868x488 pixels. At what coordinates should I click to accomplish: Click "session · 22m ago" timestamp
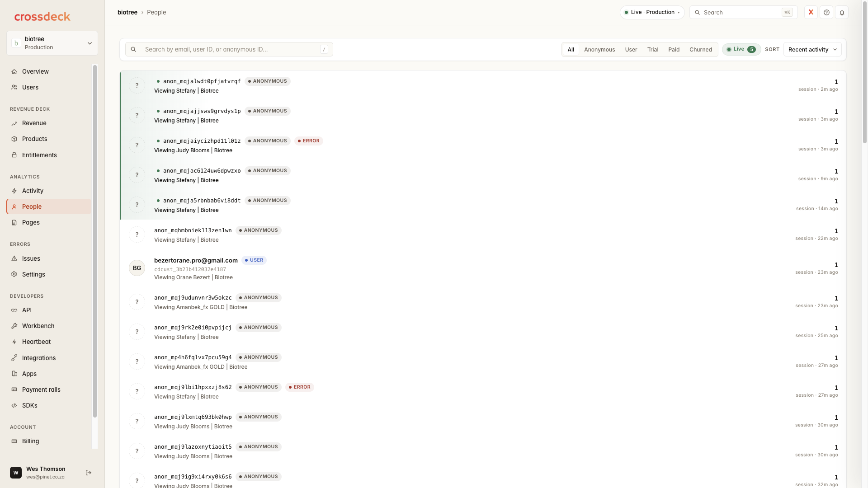816,239
